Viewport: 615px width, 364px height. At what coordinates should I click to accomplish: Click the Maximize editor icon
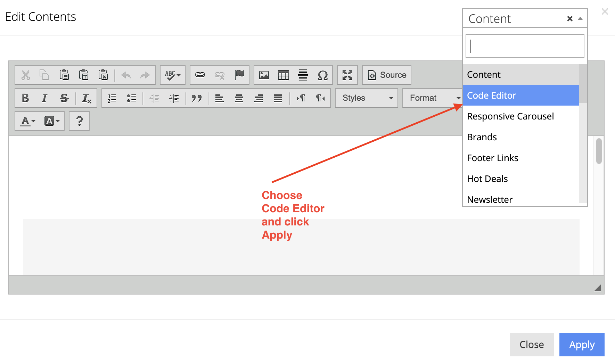(347, 75)
